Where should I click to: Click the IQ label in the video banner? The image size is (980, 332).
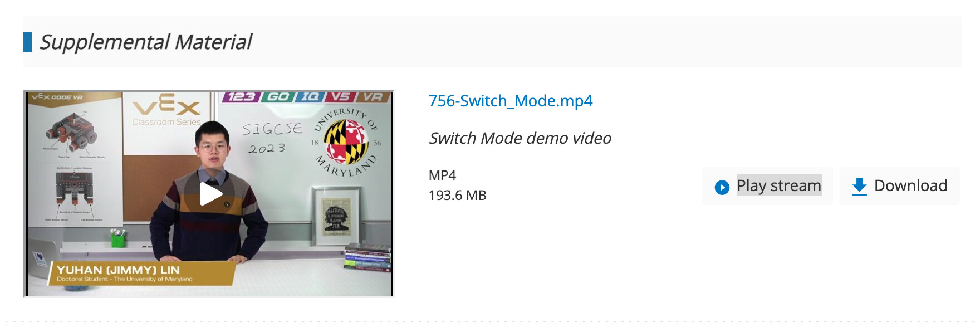click(310, 97)
